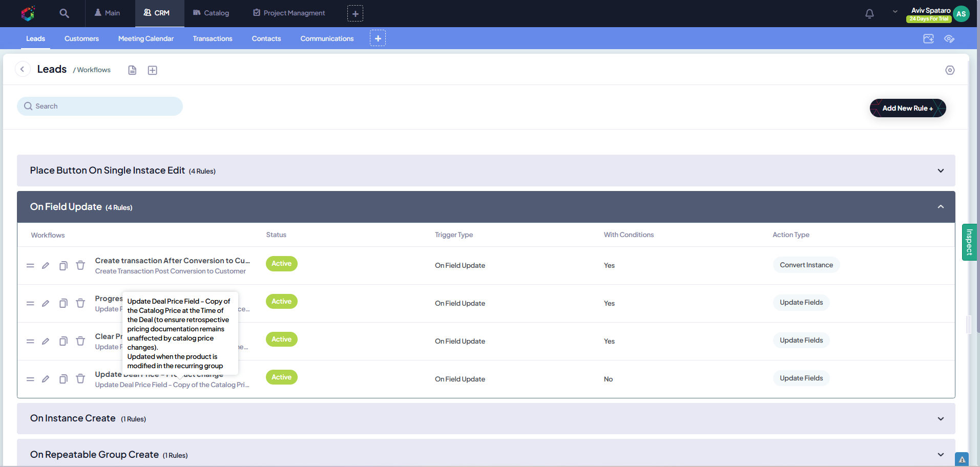Delete the Create transaction After Conversion rule
The image size is (980, 467).
click(x=80, y=265)
